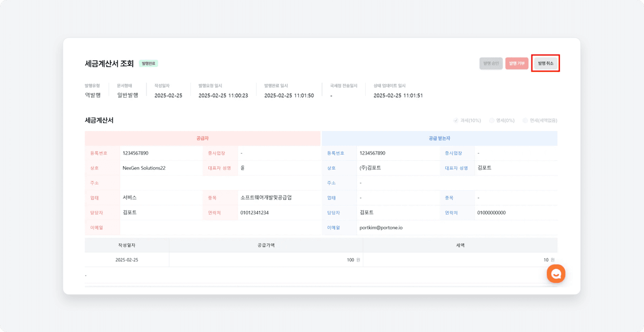
Task: Click the 세금계산서 조회 page title
Action: pyautogui.click(x=109, y=63)
